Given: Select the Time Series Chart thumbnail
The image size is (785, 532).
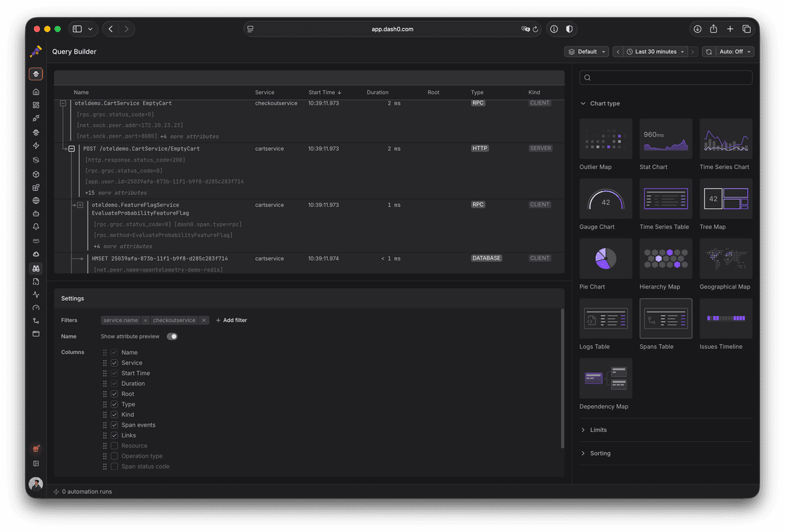Looking at the screenshot, I should [x=725, y=139].
